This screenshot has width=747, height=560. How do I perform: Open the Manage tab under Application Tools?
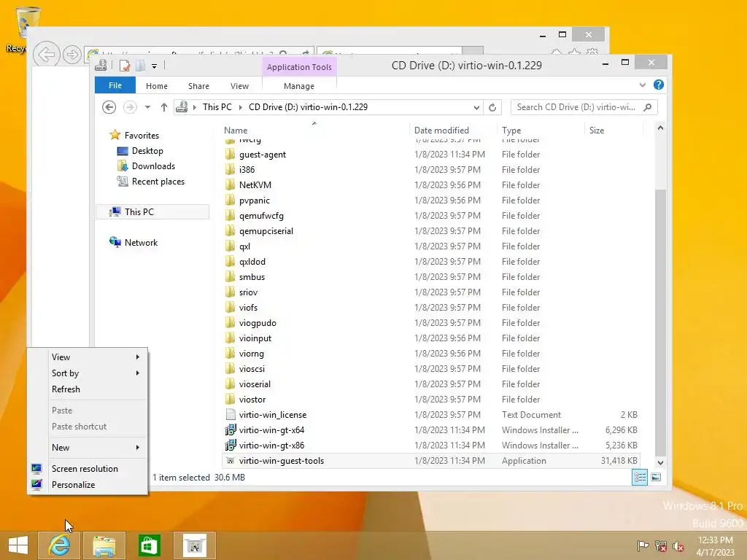[299, 86]
